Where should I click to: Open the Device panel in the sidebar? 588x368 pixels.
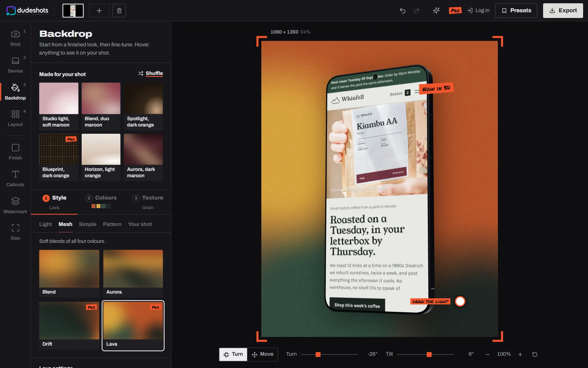pos(15,65)
